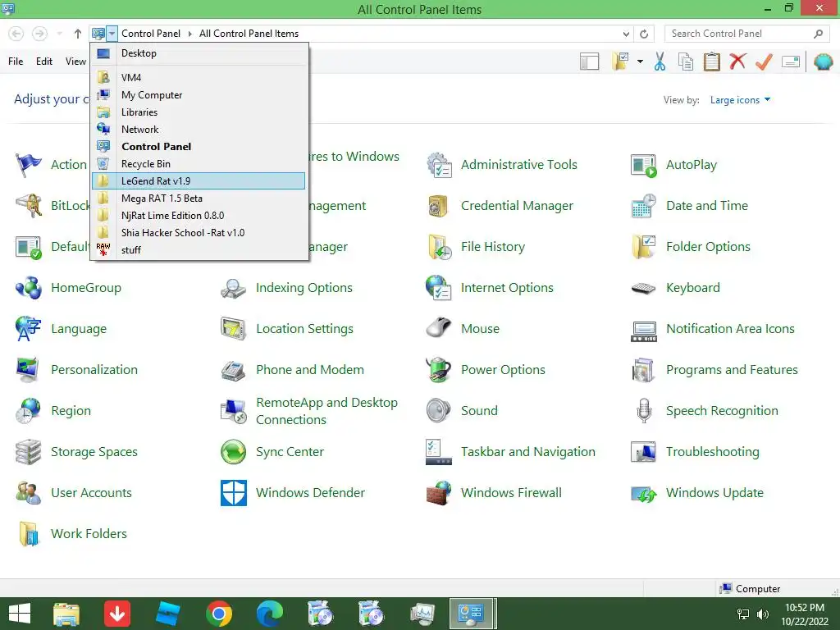The width and height of the screenshot is (840, 630).
Task: Open the View menu
Action: [x=75, y=62]
